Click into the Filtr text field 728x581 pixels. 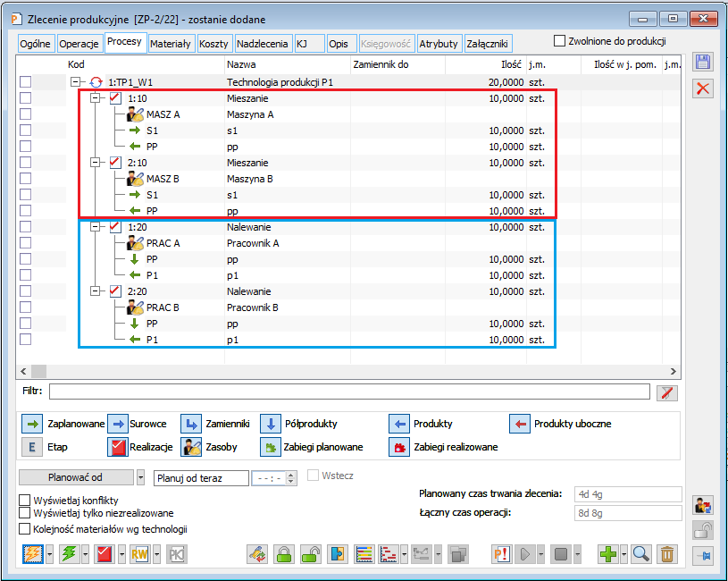pyautogui.click(x=348, y=392)
